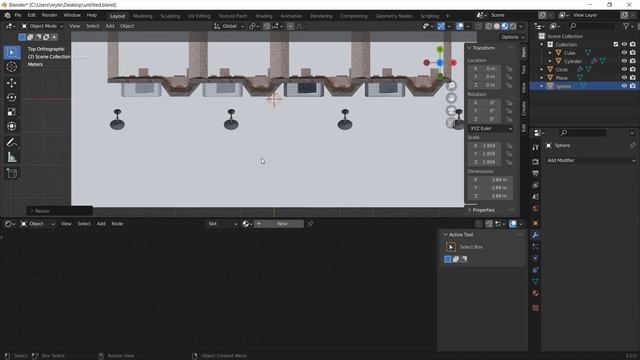Collapse the Active Tool panel
This screenshot has width=640, height=360.
[x=446, y=235]
